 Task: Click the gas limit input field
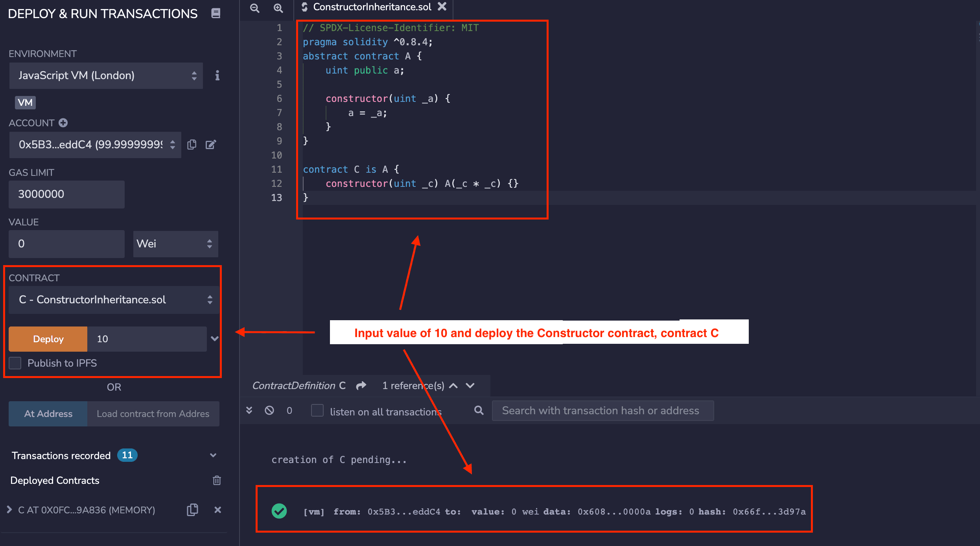pyautogui.click(x=67, y=194)
